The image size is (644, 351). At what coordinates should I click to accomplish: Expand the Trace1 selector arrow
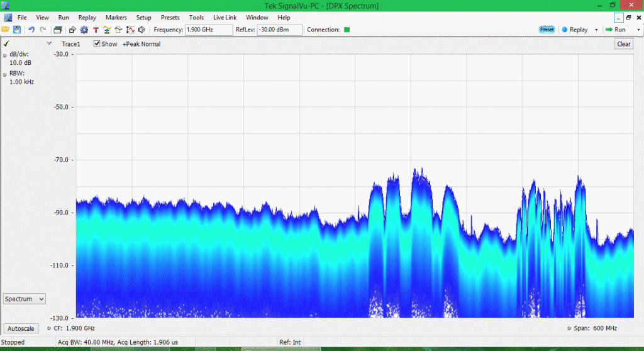tap(49, 43)
